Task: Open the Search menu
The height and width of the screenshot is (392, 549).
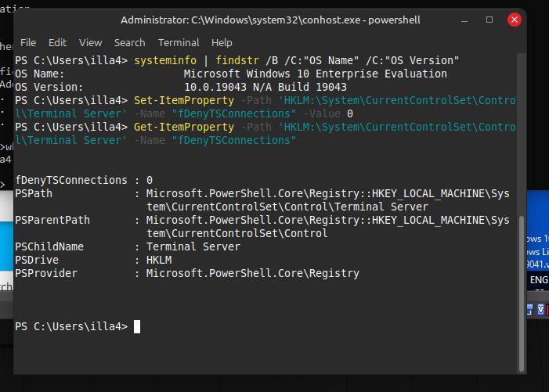Action: pos(129,42)
